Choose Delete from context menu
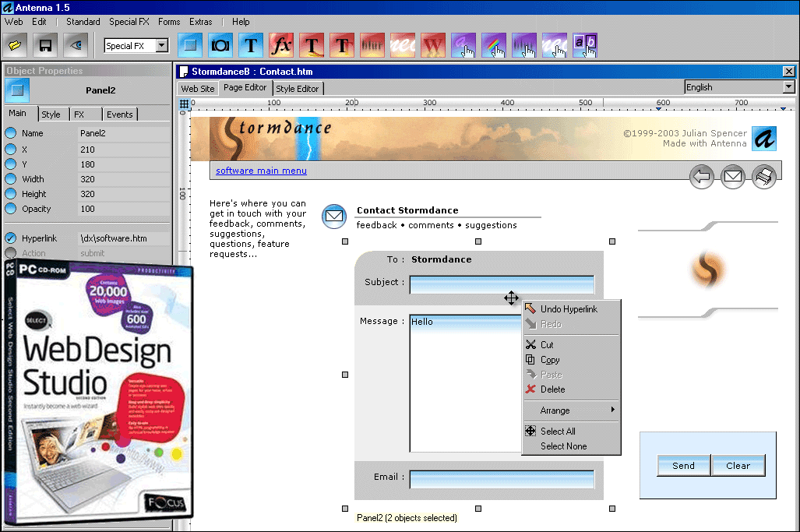This screenshot has width=800, height=532. point(572,389)
